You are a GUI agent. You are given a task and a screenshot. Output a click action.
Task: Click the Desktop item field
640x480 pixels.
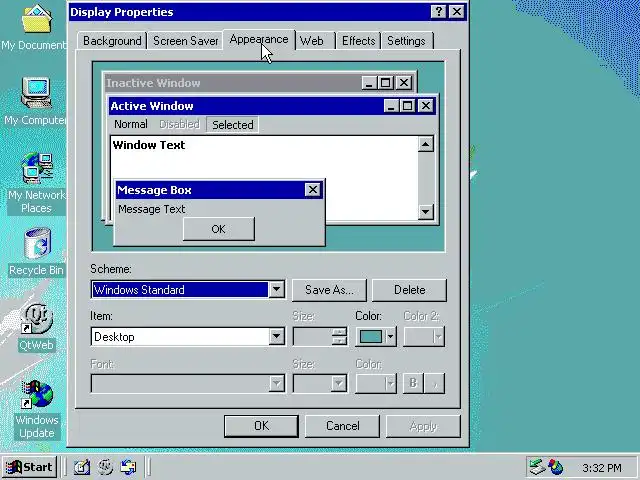coord(180,337)
